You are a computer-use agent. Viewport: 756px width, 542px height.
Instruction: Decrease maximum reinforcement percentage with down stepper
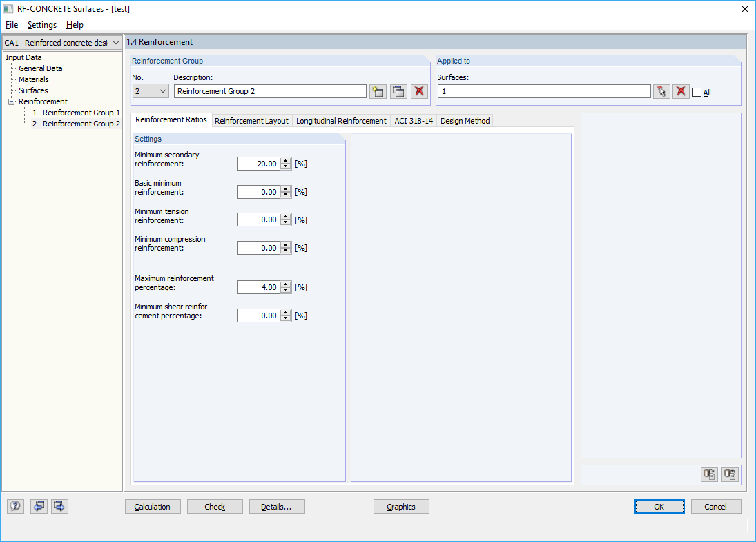285,290
